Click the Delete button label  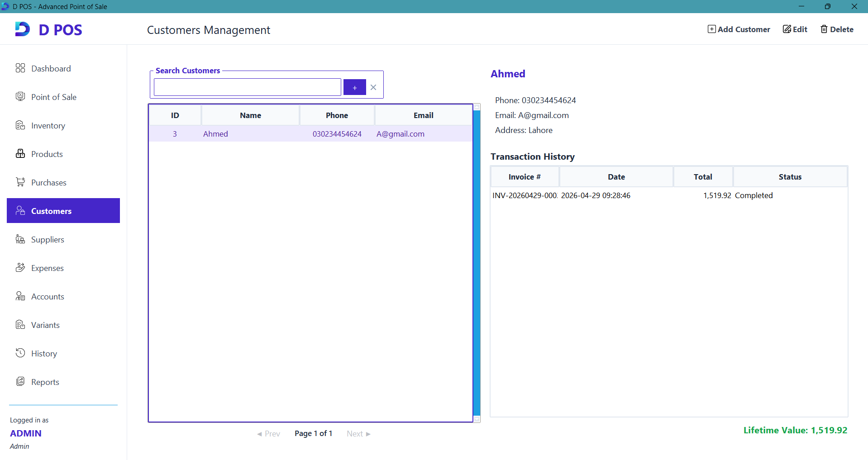(x=842, y=29)
